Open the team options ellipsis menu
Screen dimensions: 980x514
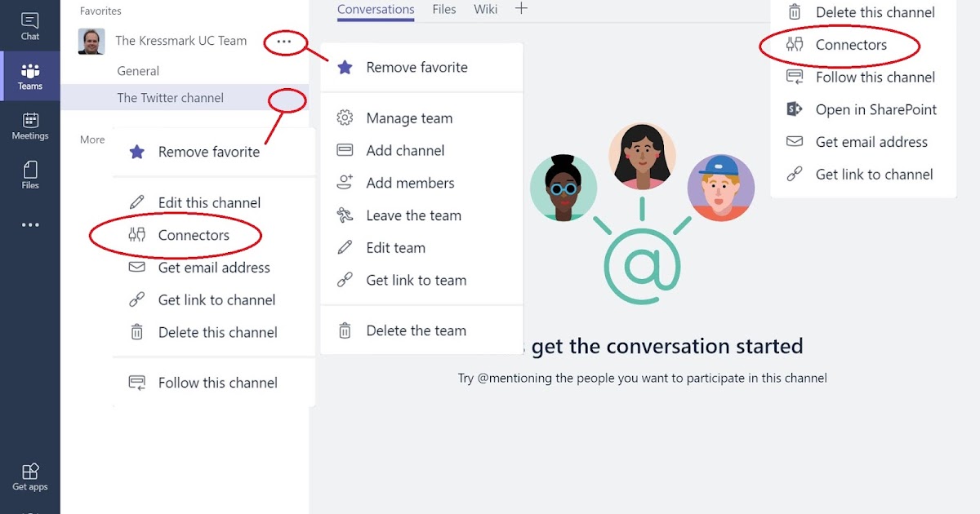[283, 41]
